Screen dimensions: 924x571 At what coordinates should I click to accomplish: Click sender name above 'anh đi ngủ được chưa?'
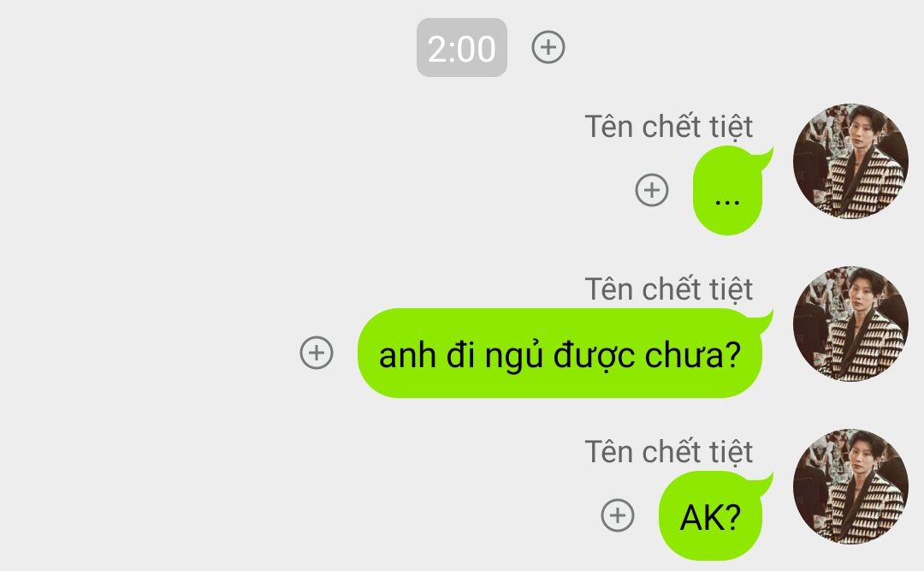(x=668, y=289)
